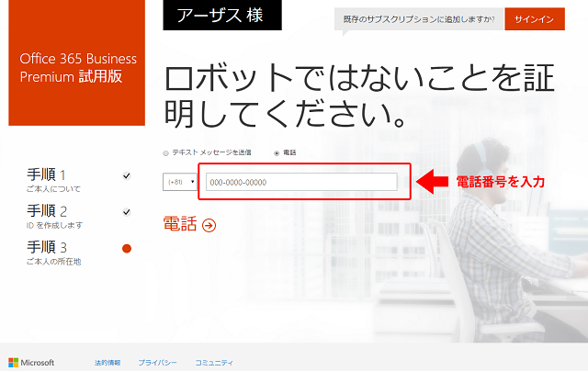588x371 pixels.
Task: Select 手順 3 ご本人の所在地 step
Action: 53,253
